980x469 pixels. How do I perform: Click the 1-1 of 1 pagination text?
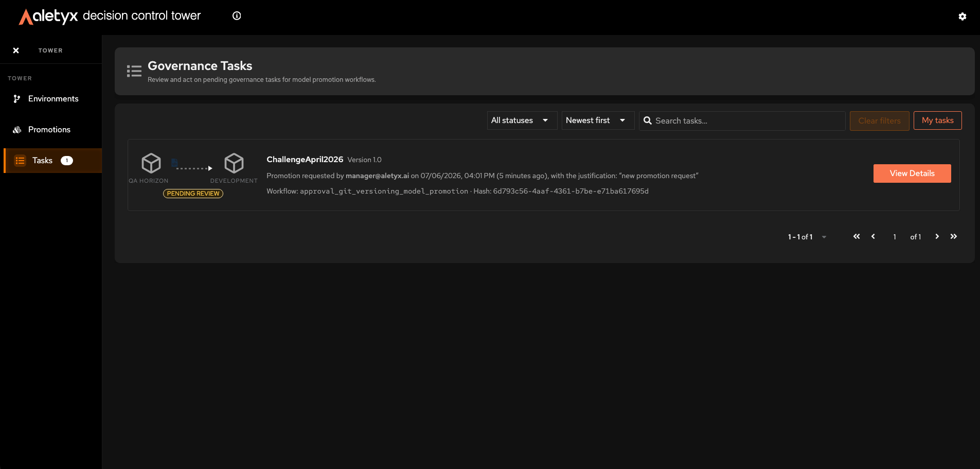click(x=800, y=237)
